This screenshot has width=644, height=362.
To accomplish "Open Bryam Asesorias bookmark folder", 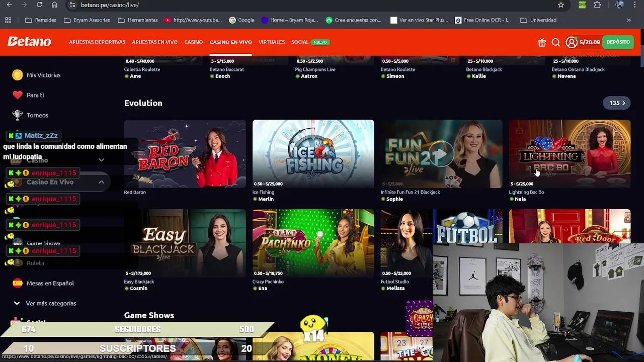I will click(x=87, y=20).
